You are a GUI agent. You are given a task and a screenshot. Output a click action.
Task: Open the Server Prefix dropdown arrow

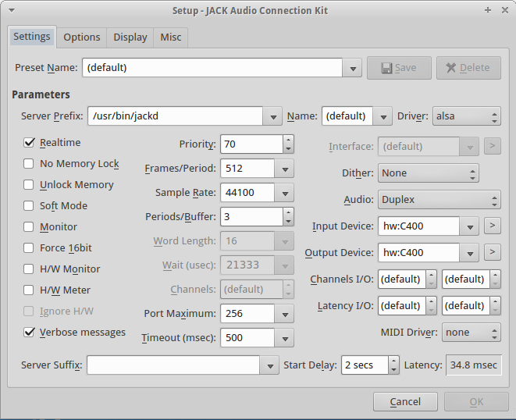(x=272, y=116)
